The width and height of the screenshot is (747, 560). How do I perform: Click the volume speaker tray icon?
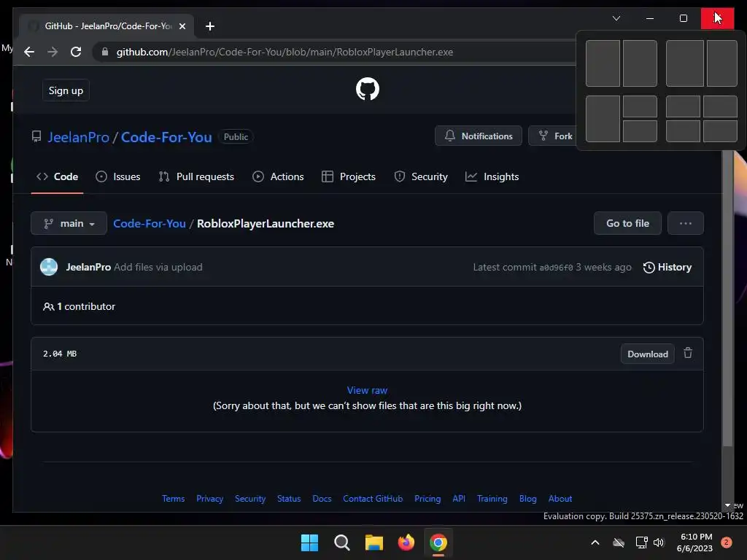659,542
